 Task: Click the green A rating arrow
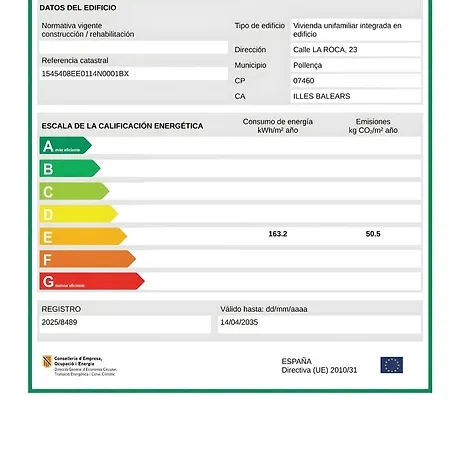pyautogui.click(x=65, y=146)
